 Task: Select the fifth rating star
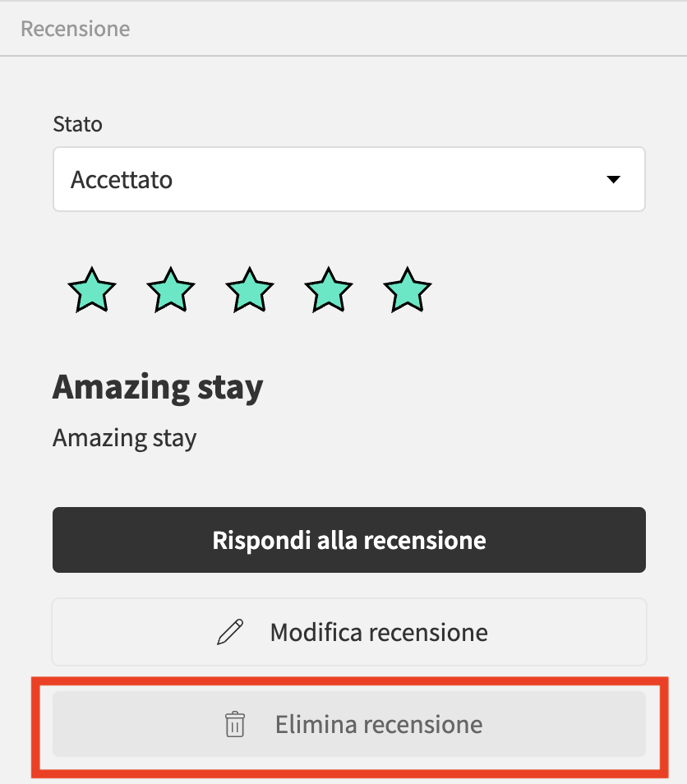pyautogui.click(x=407, y=290)
